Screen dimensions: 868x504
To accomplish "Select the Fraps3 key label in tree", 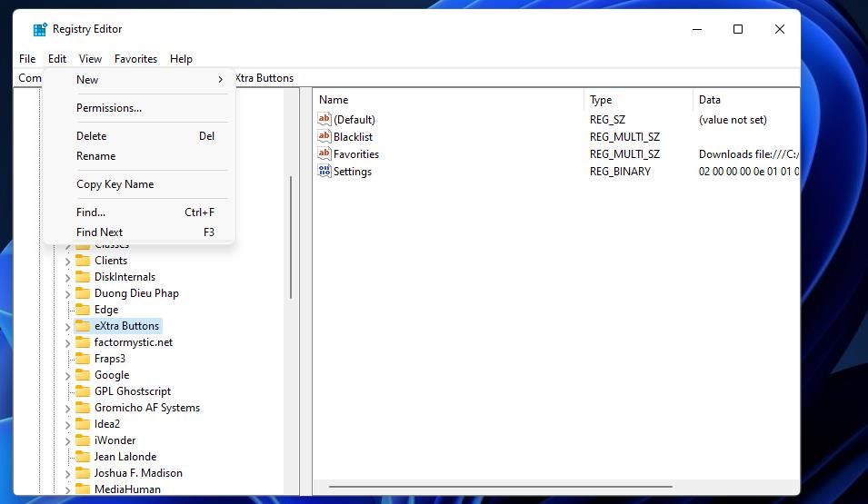I will click(x=110, y=359).
